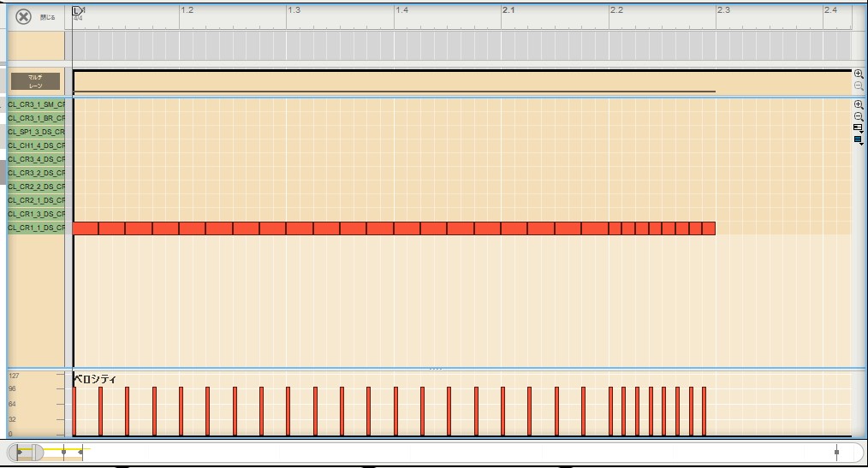
Task: Select the CL_CR2_2_DS_CR drum lane
Action: tap(36, 187)
